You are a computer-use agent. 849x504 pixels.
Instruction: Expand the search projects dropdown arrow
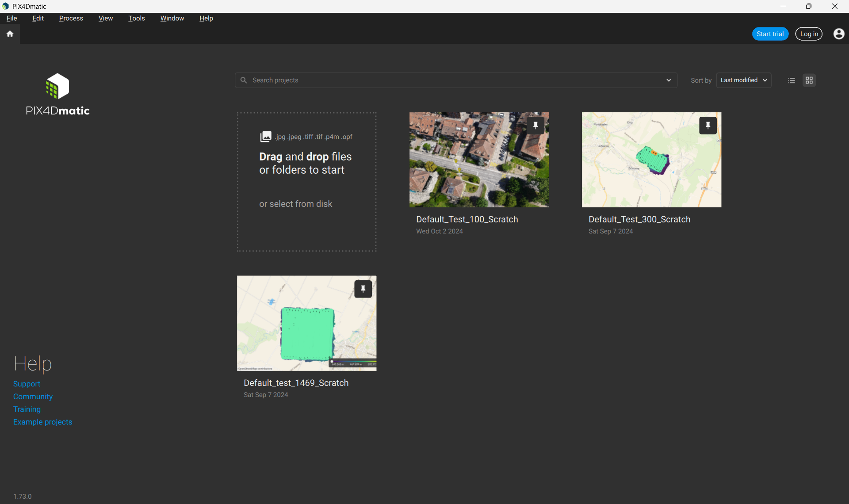coord(669,80)
